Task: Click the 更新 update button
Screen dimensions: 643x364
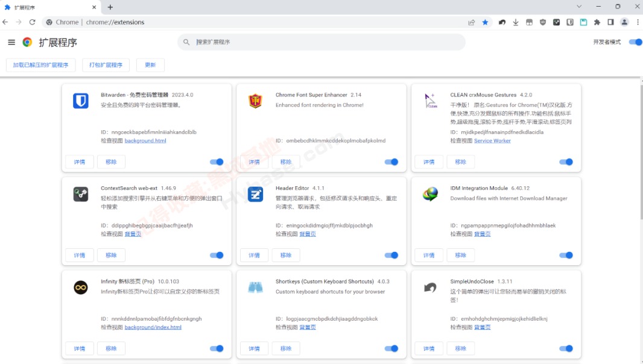Action: pos(150,64)
